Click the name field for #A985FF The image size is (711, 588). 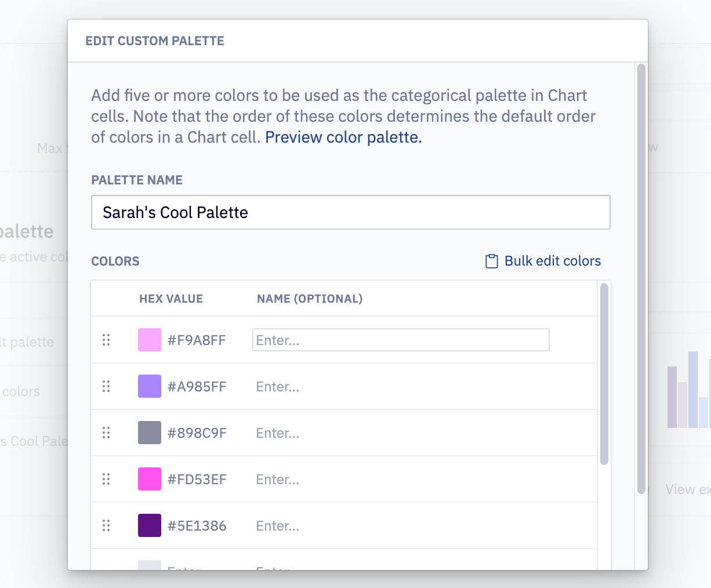400,386
